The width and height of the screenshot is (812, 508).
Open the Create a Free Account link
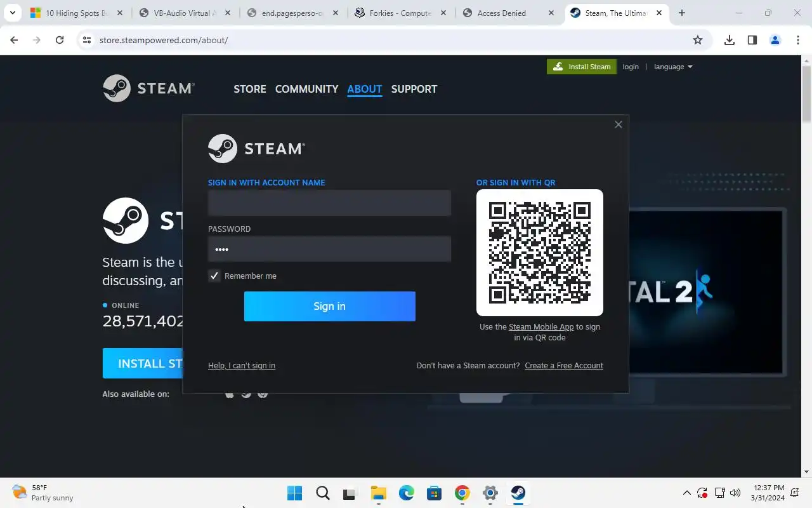coord(564,365)
